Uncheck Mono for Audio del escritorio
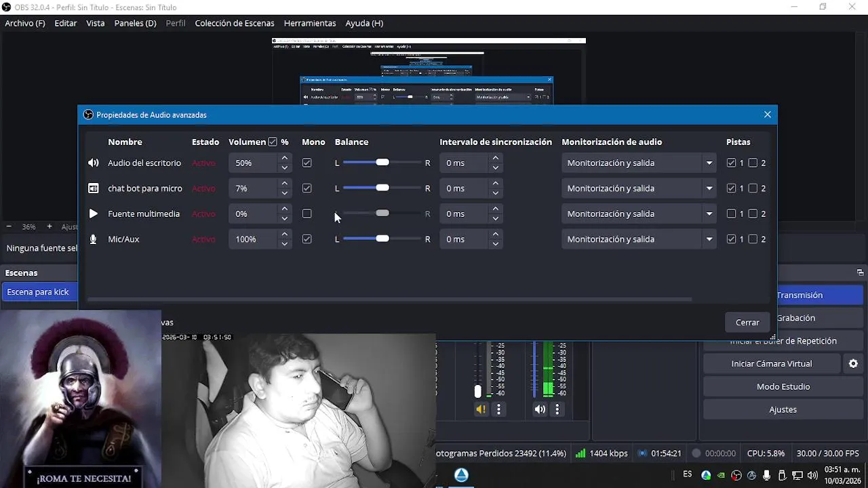 [307, 163]
